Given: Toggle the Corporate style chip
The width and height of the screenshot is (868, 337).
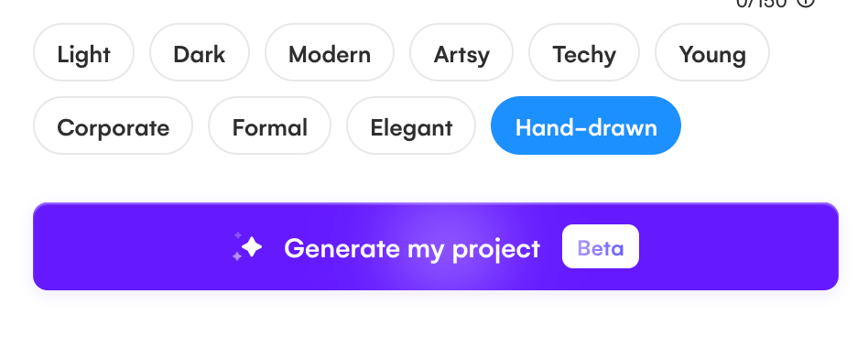Looking at the screenshot, I should coord(113,125).
